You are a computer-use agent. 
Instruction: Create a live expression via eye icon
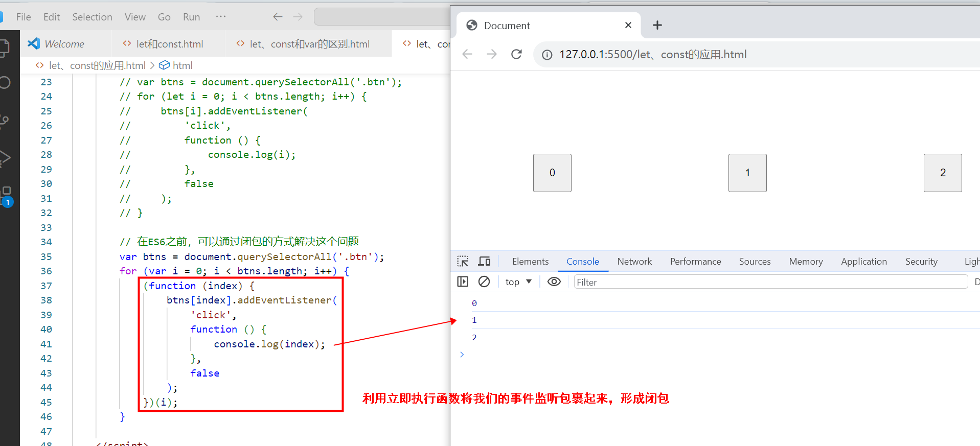(554, 281)
